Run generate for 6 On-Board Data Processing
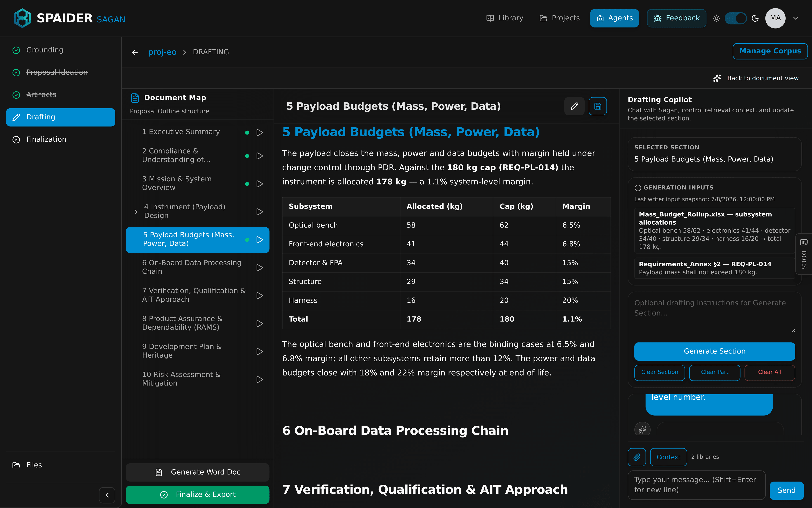Viewport: 812px width, 508px height. point(259,267)
